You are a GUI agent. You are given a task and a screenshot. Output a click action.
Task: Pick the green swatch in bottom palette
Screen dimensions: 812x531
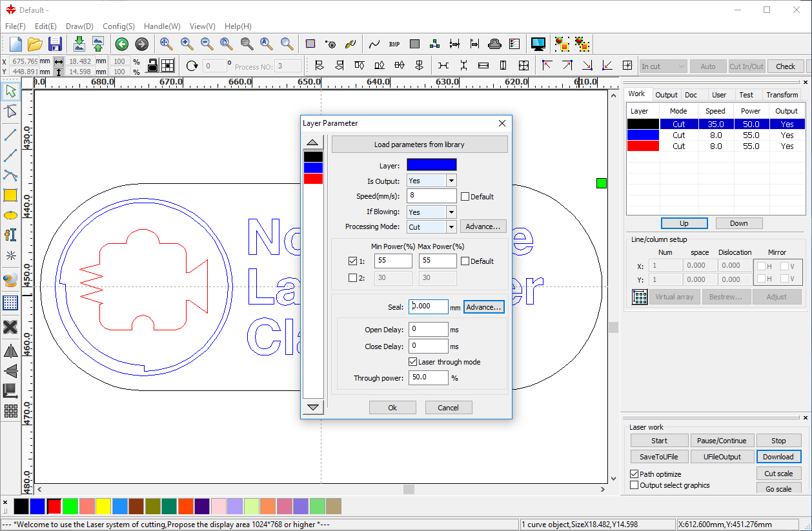tap(70, 506)
